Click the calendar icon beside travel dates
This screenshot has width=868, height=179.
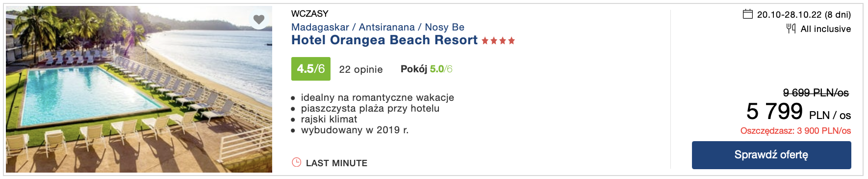pyautogui.click(x=747, y=14)
